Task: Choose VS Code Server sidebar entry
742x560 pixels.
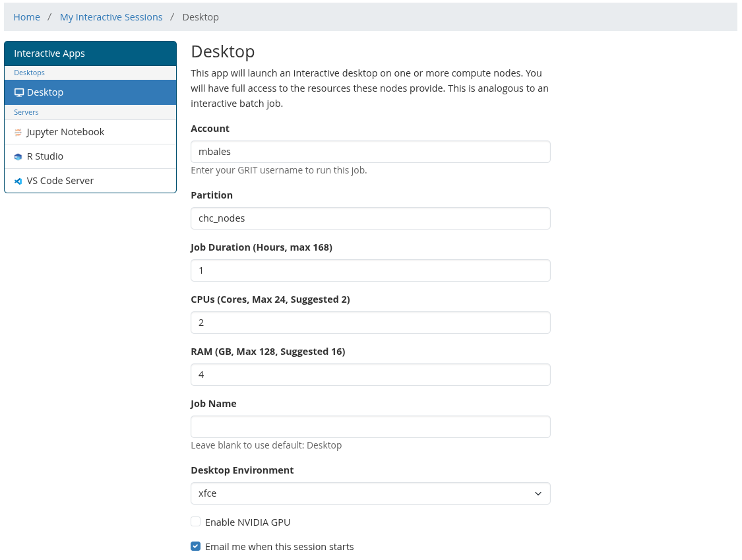Action: (60, 181)
